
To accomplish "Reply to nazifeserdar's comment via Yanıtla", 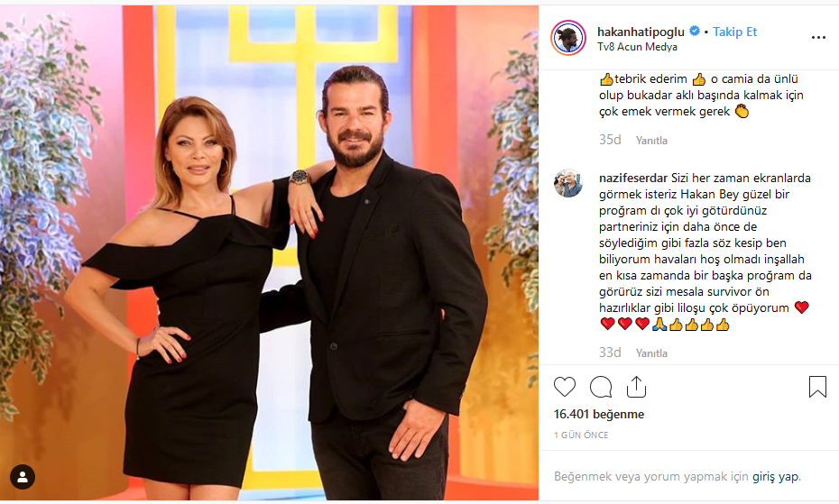I will click(651, 353).
